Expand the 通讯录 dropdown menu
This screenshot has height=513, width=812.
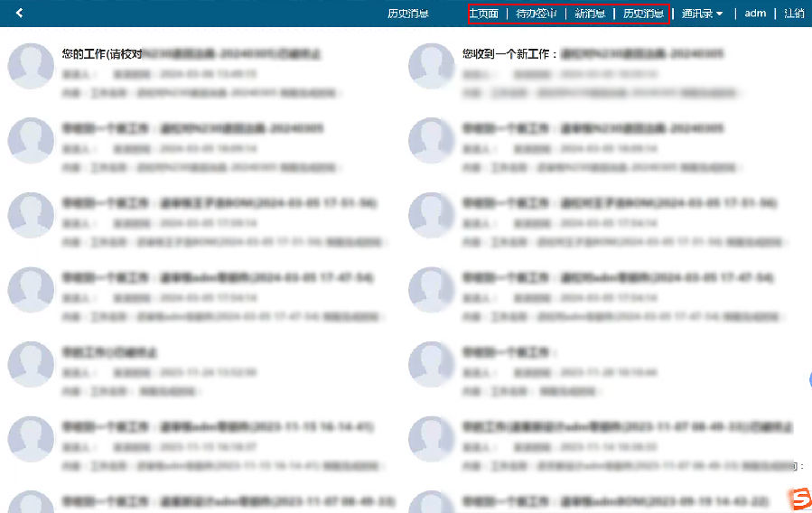tap(702, 14)
